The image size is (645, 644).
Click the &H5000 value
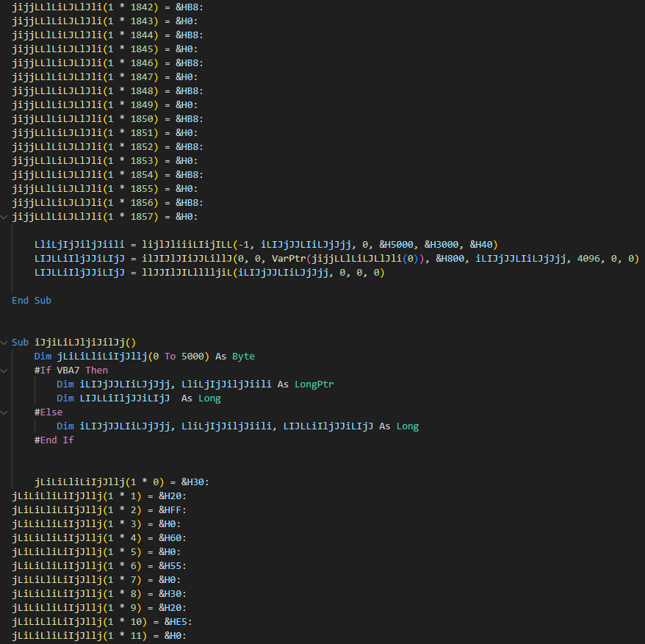click(x=396, y=245)
